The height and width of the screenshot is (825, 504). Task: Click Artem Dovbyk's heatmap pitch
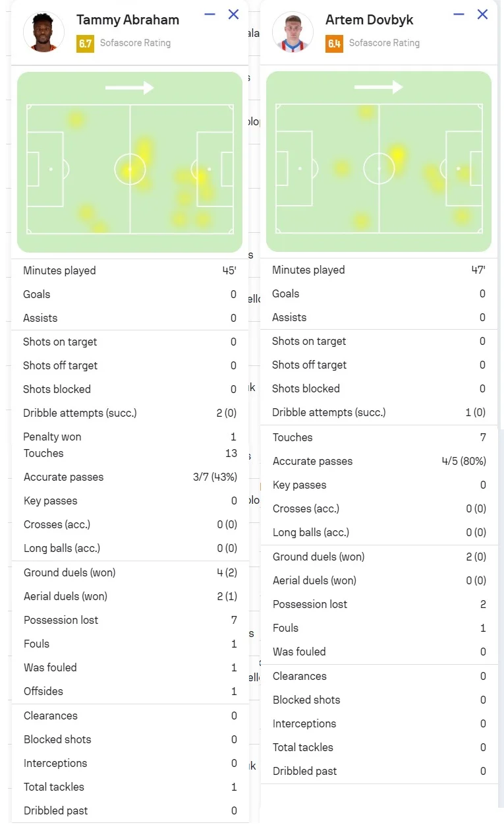point(379,168)
